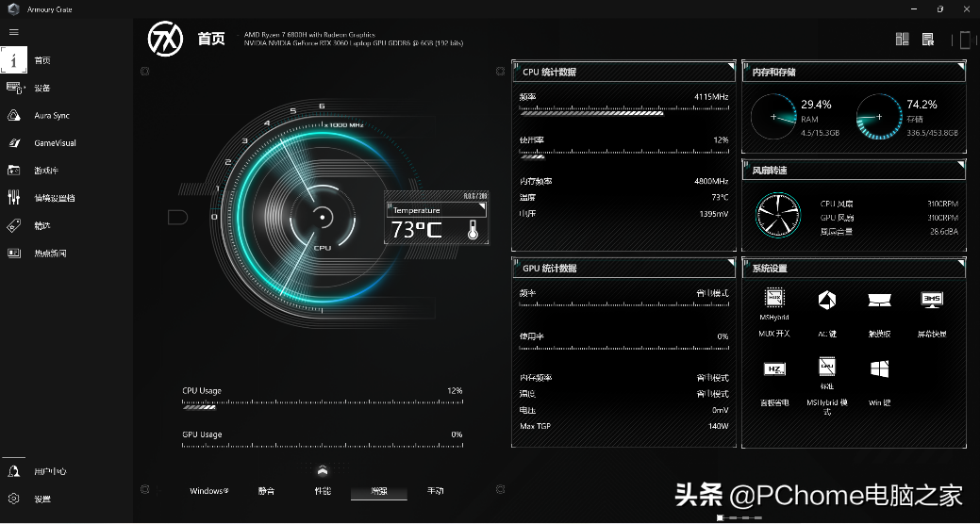
Task: Switch to the grid layout view icon
Action: (x=902, y=40)
